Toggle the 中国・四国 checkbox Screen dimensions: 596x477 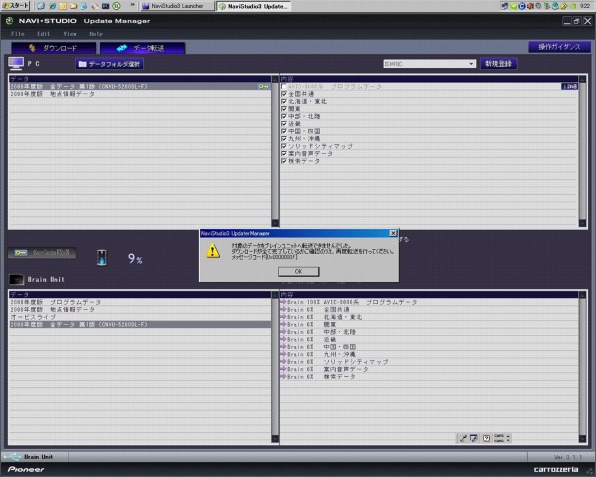[284, 131]
